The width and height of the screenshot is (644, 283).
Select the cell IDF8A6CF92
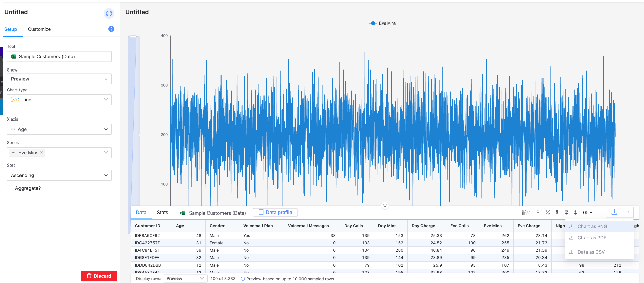[151, 236]
